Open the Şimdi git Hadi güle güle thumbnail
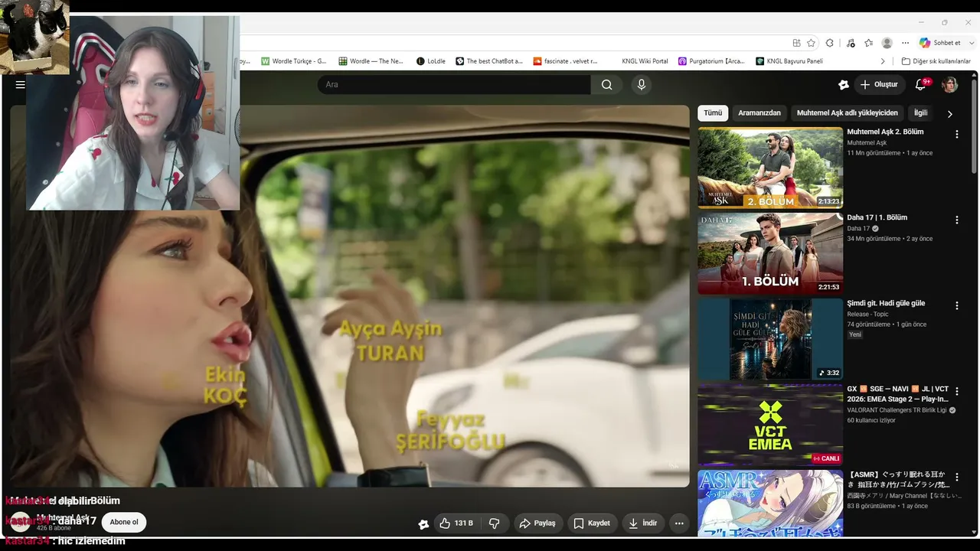 pos(770,339)
